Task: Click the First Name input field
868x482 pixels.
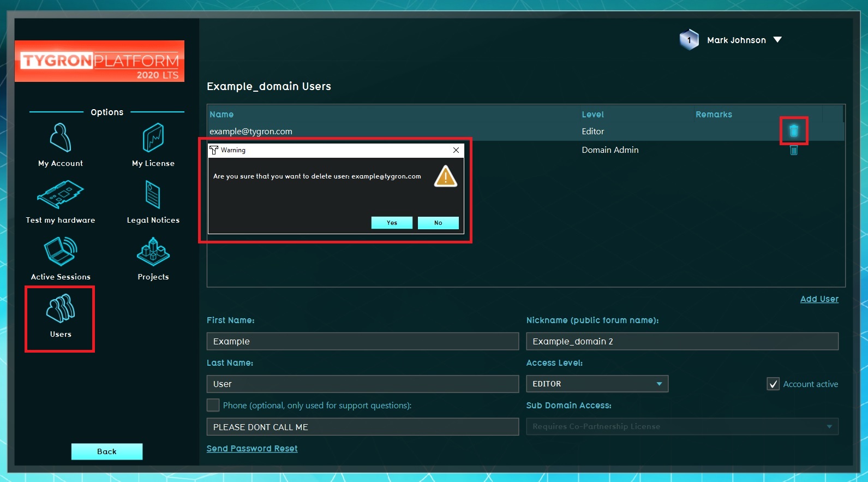Action: click(x=362, y=341)
